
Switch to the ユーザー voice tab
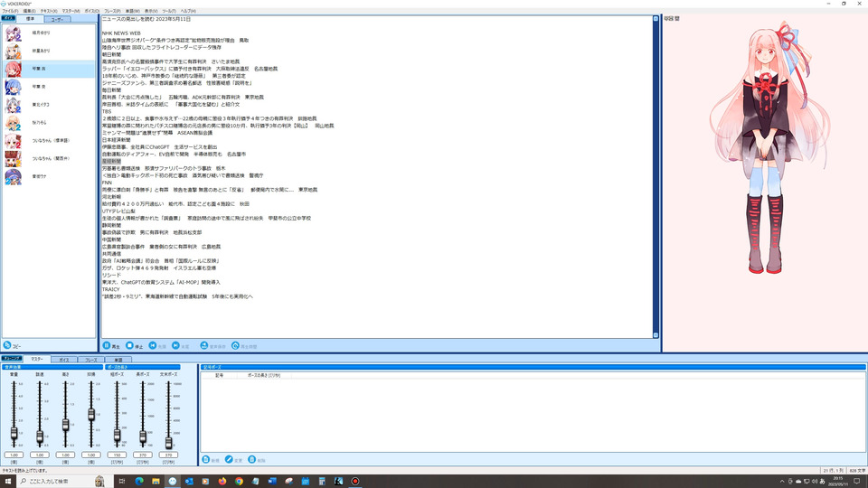click(57, 19)
